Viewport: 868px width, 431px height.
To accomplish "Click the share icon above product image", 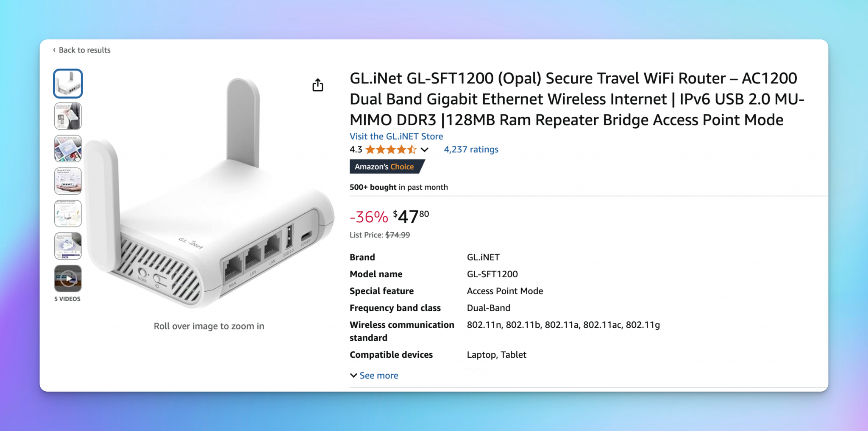I will click(x=317, y=85).
